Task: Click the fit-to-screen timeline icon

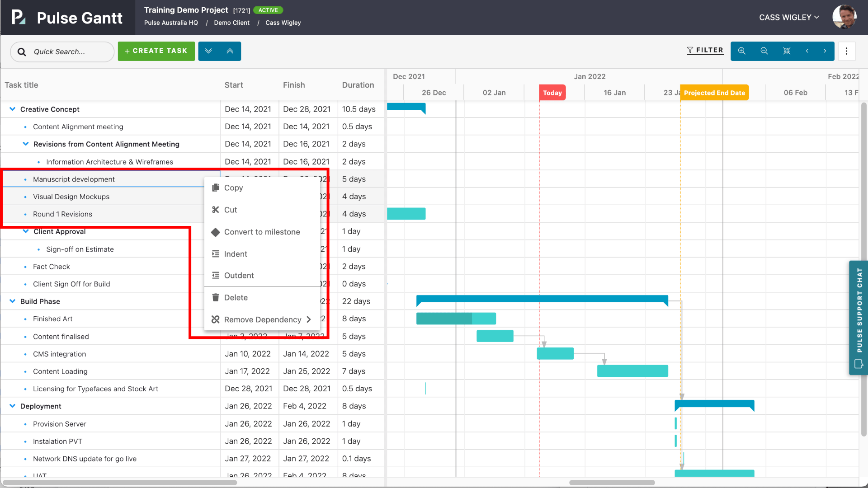Action: 787,51
